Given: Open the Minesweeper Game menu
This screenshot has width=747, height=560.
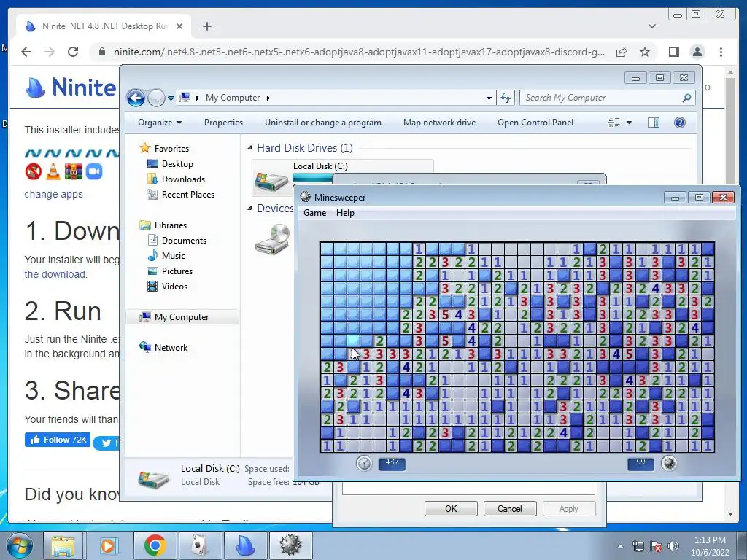Looking at the screenshot, I should point(315,213).
